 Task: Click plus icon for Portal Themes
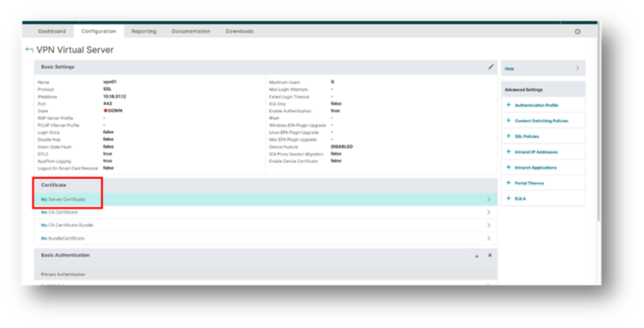(x=509, y=183)
